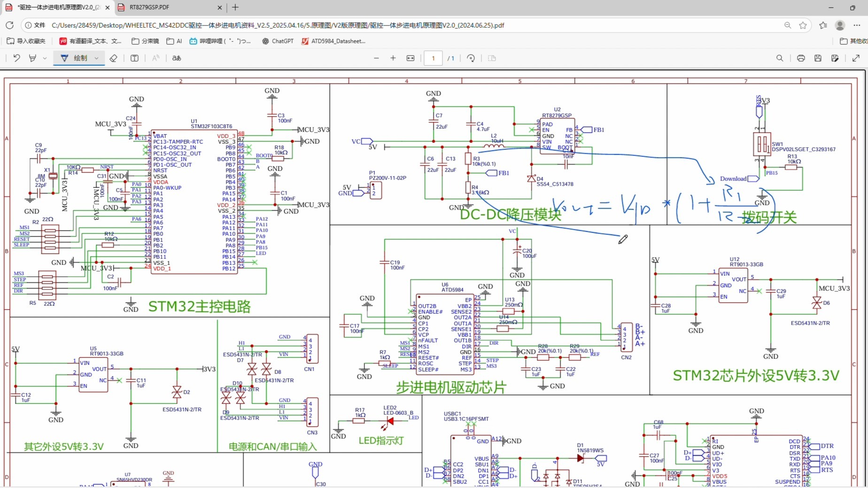The height and width of the screenshot is (488, 868).
Task: Open the highlighter options dropdown
Action: [45, 58]
